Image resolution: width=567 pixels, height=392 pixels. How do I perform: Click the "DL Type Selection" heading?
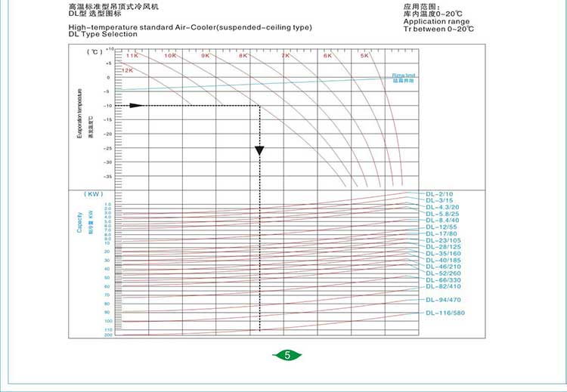[x=92, y=34]
